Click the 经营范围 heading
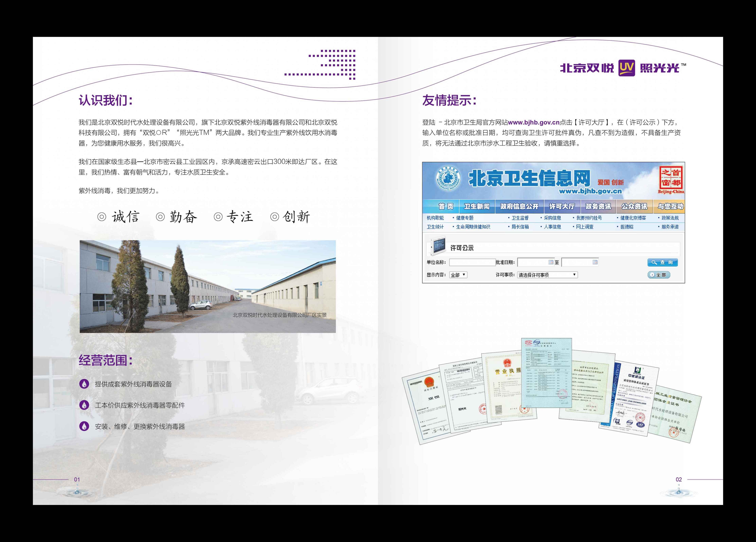 (x=106, y=360)
